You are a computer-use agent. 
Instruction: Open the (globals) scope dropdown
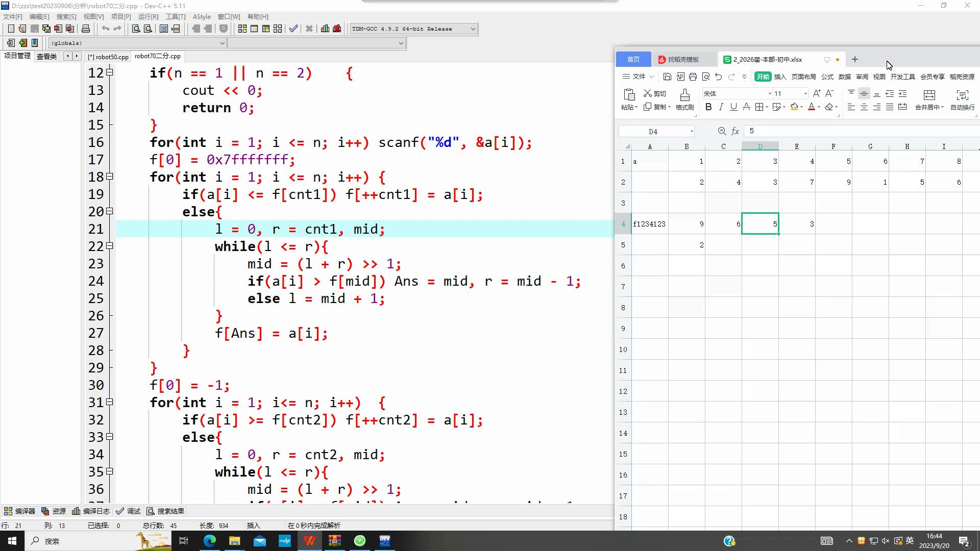point(222,43)
